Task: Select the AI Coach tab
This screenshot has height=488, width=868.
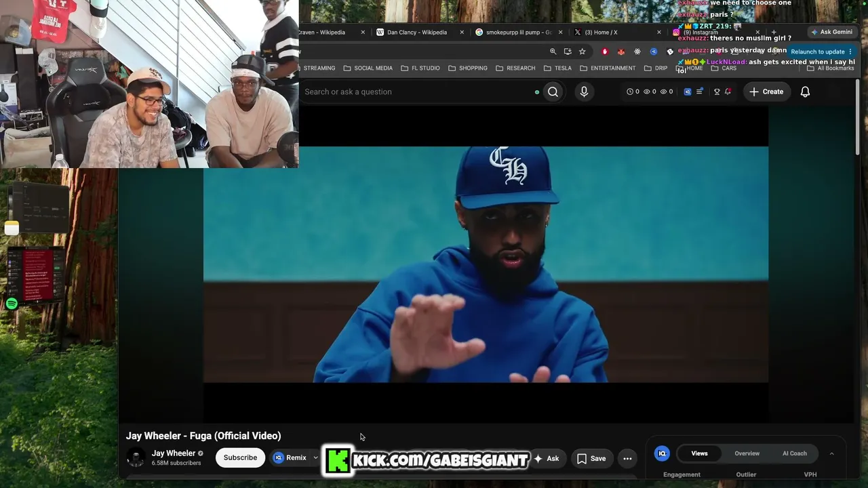Action: tap(795, 453)
